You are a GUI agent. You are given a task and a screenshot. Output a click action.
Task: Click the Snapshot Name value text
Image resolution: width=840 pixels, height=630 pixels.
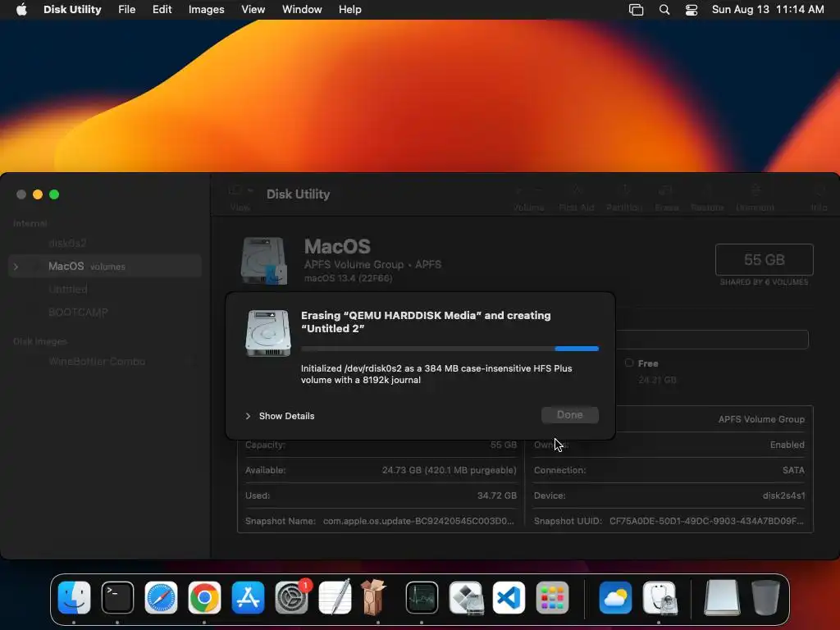point(418,521)
